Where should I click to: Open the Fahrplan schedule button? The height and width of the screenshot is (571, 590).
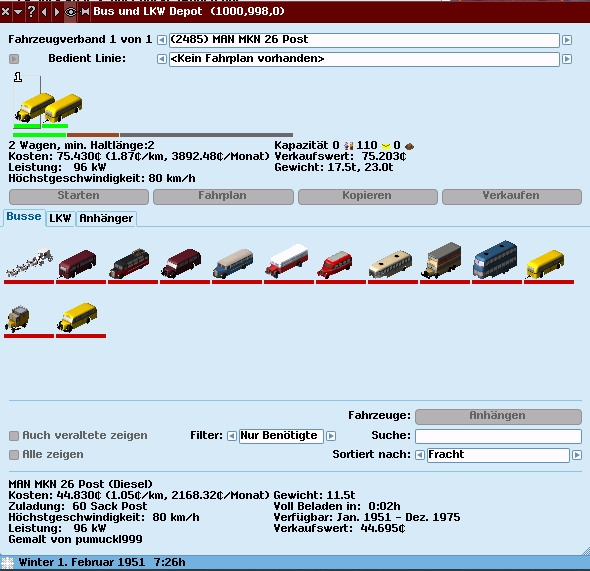coord(223,197)
